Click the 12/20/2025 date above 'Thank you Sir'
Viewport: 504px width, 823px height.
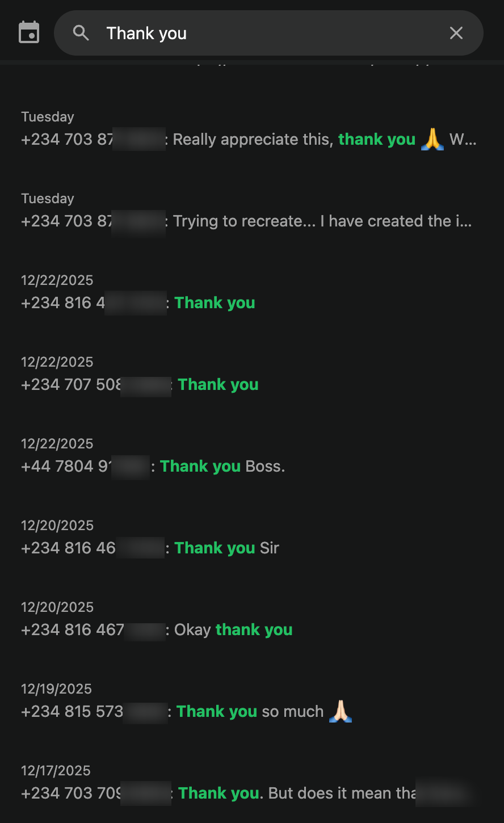tap(57, 526)
